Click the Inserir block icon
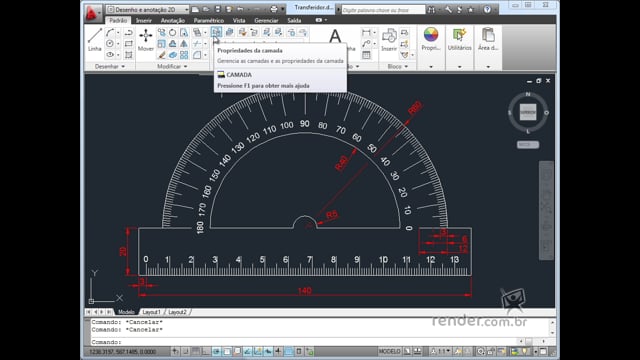This screenshot has width=640, height=360. coord(389,40)
